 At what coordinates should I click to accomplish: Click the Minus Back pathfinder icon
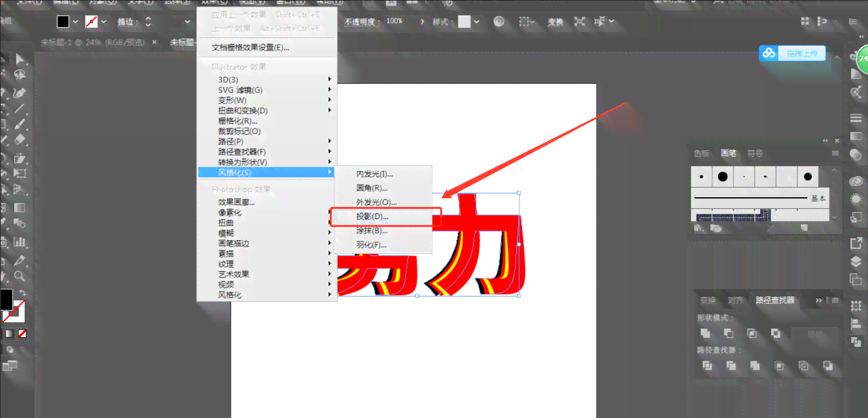click(828, 365)
